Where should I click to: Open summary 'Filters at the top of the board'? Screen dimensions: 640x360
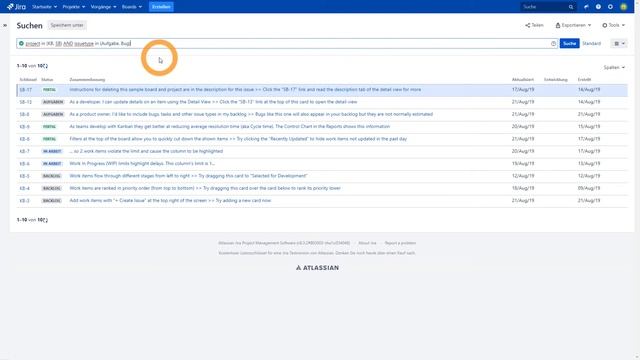pos(238,139)
